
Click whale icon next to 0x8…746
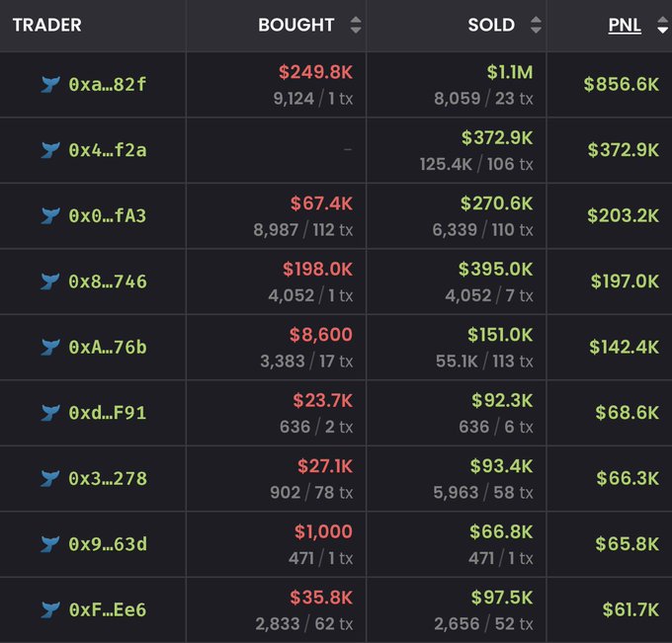click(50, 281)
